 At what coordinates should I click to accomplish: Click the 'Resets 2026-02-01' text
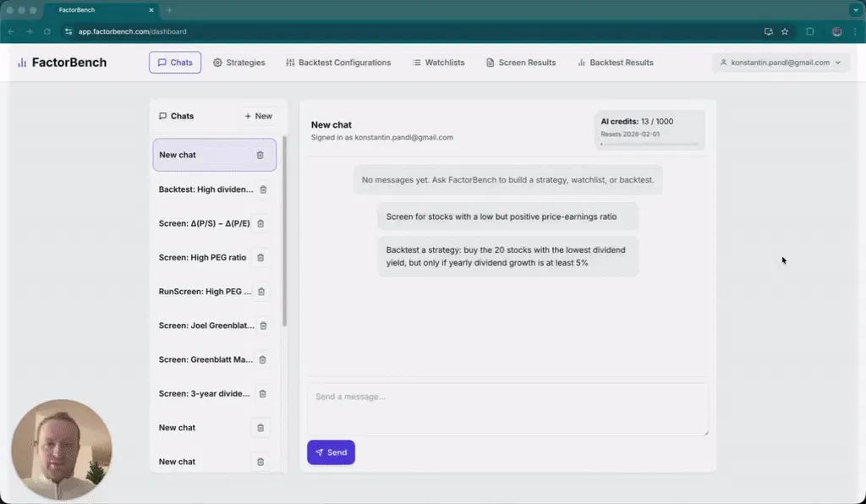coord(630,134)
